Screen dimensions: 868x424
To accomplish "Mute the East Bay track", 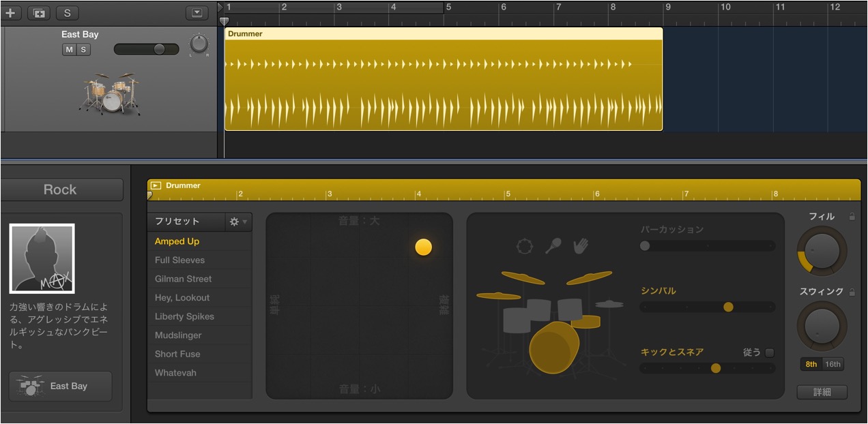I will coord(69,49).
